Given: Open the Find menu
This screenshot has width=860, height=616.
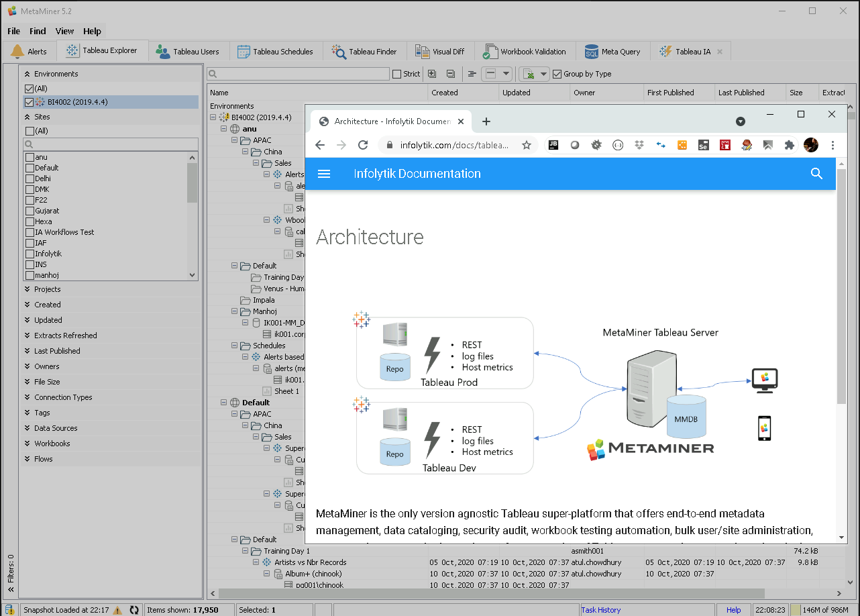Looking at the screenshot, I should (x=38, y=31).
